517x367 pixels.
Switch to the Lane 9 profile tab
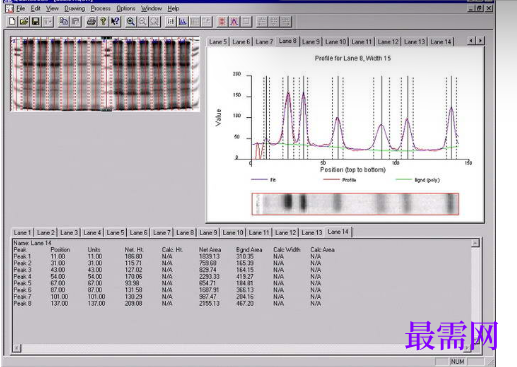(311, 42)
